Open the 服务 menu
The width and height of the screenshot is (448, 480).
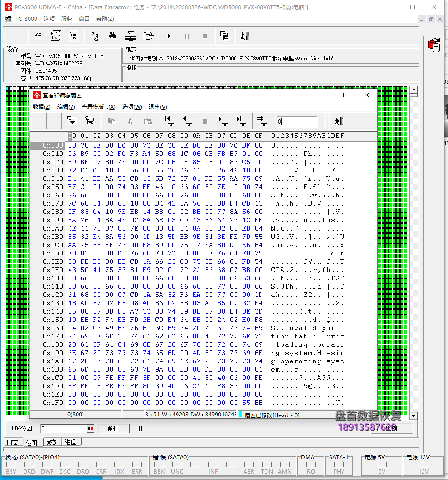(66, 18)
